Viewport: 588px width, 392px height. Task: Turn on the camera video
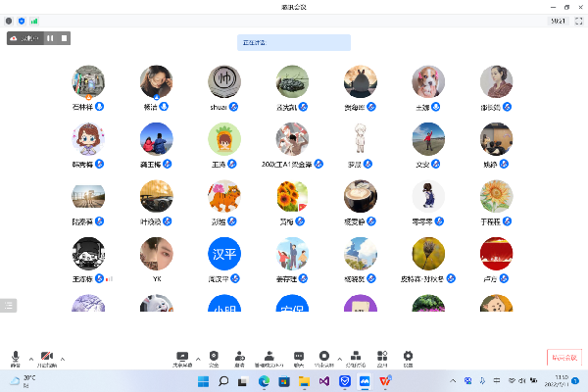tap(47, 357)
